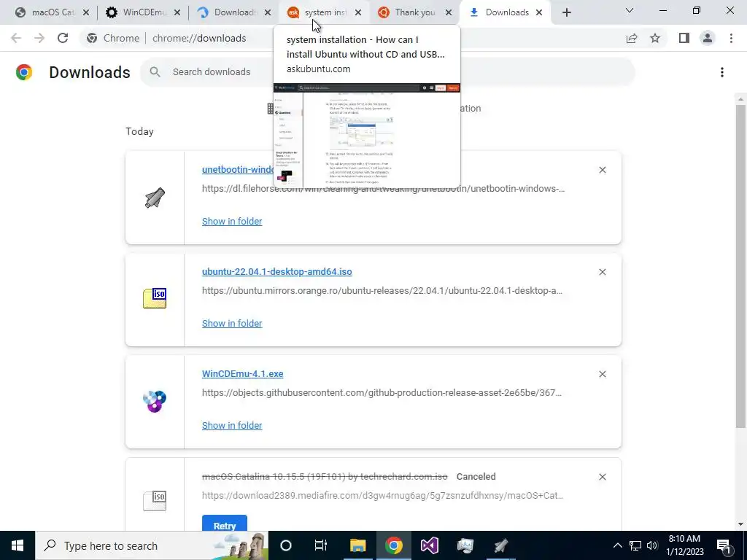Click the canceled macOS ISO file icon
747x560 pixels.
coord(155,501)
